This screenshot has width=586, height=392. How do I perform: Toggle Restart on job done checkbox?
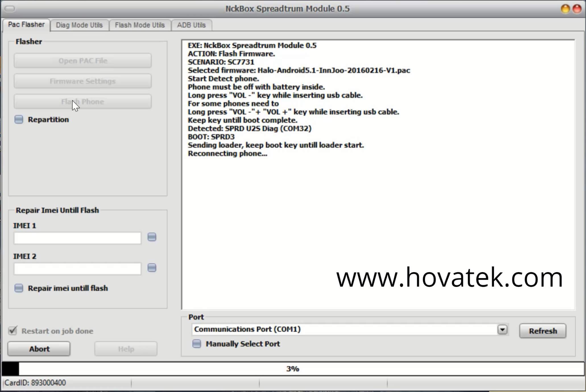(x=13, y=331)
